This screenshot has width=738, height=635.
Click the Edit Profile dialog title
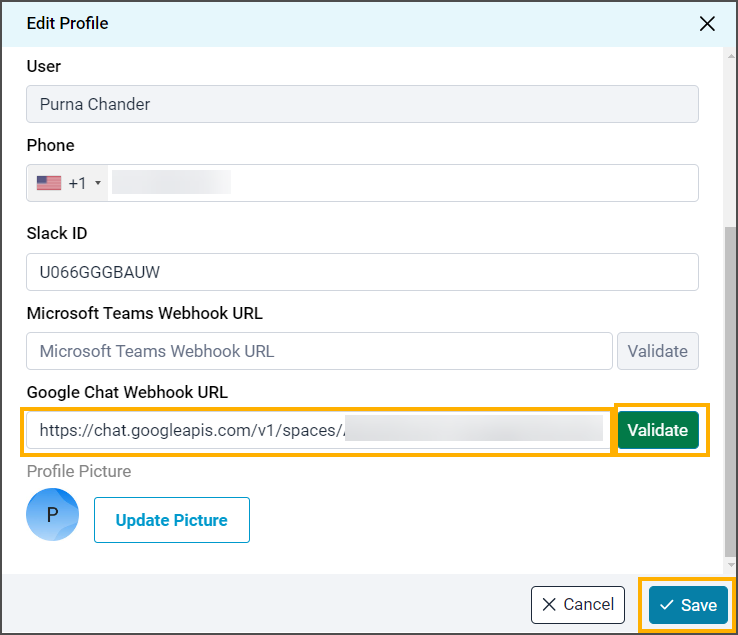(x=67, y=23)
